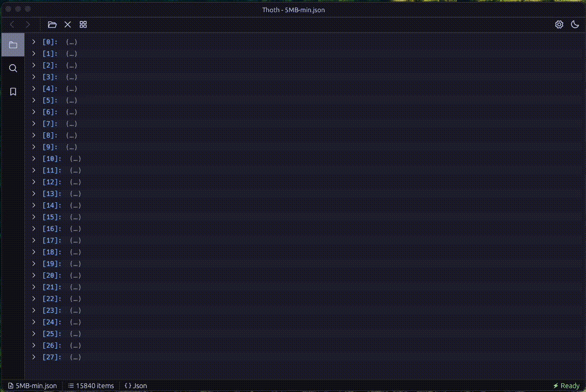Open a file with the folder toolbar icon
Screen dimensions: 586x392
(52, 24)
